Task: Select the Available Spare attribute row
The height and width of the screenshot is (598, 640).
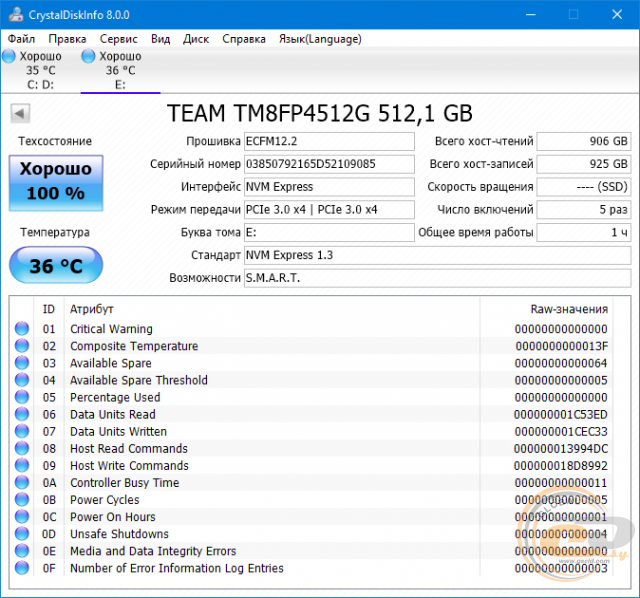Action: coord(311,363)
